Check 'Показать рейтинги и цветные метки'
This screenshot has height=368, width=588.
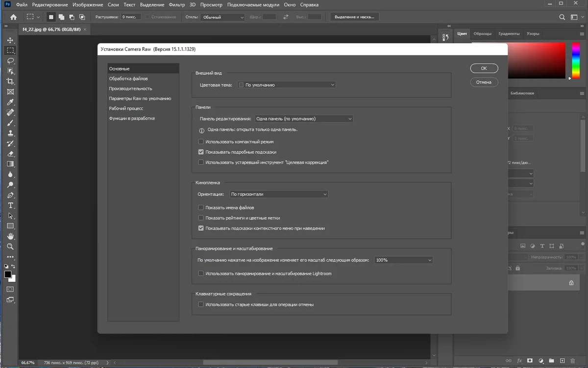click(x=201, y=218)
